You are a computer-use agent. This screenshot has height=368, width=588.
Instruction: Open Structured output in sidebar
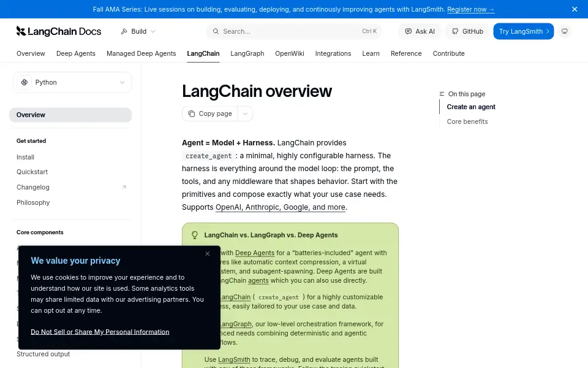[43, 354]
